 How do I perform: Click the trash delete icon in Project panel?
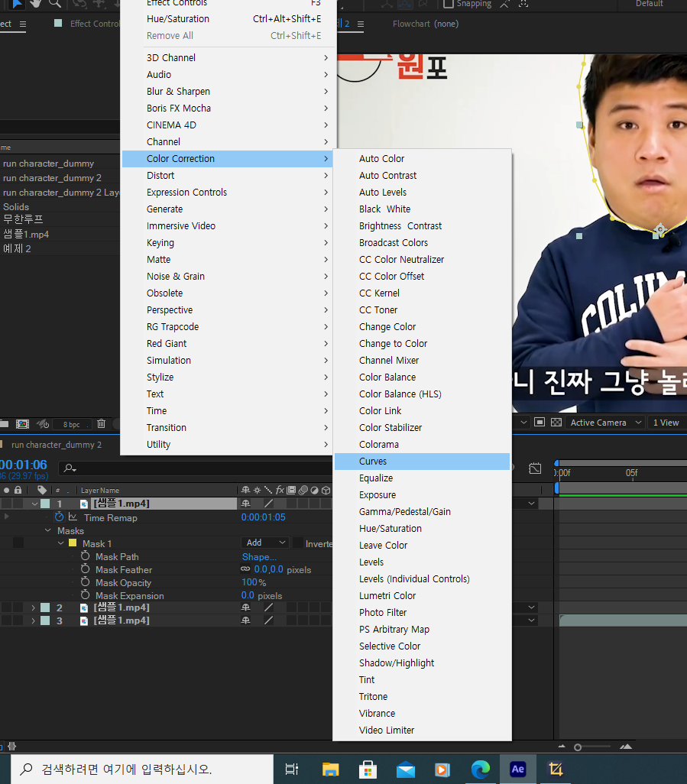(101, 424)
